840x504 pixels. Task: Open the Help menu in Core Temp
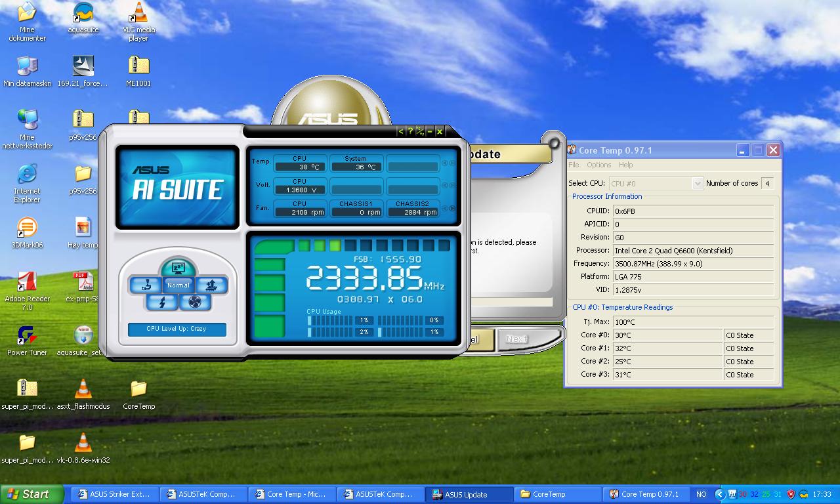pyautogui.click(x=625, y=165)
